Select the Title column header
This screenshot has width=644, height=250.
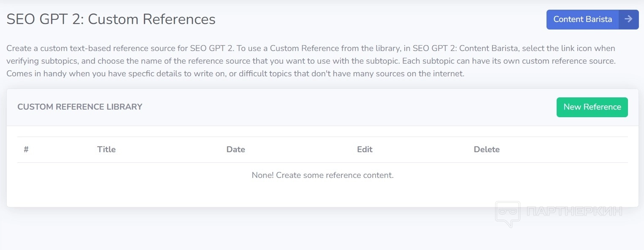(106, 150)
